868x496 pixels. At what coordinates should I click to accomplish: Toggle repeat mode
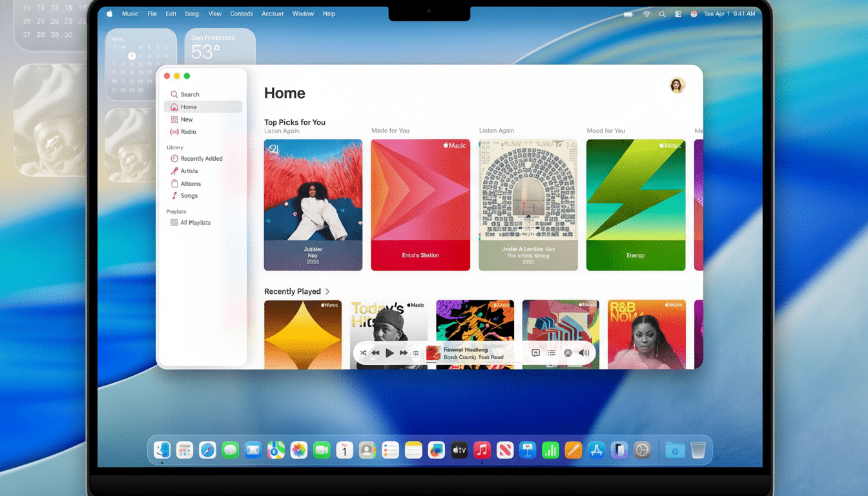[416, 353]
